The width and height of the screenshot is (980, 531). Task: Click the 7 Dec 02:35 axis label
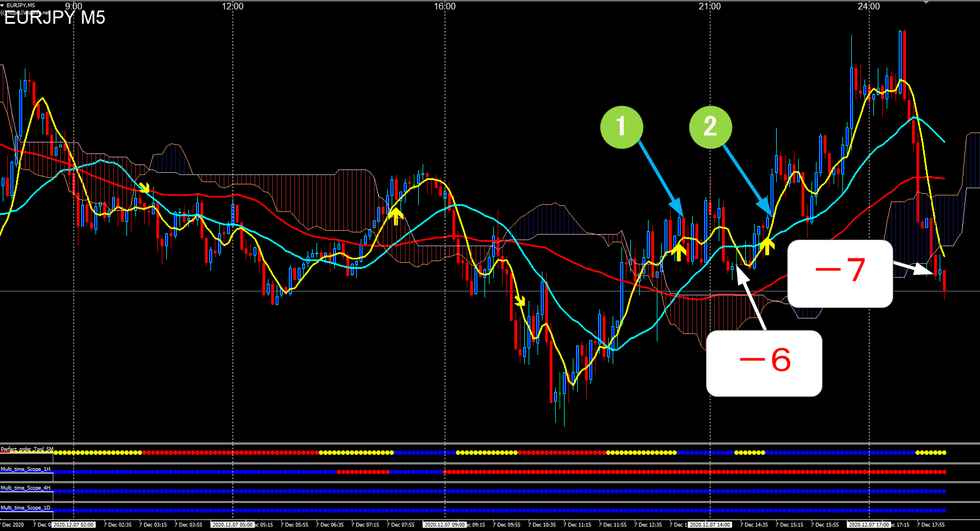pyautogui.click(x=118, y=525)
